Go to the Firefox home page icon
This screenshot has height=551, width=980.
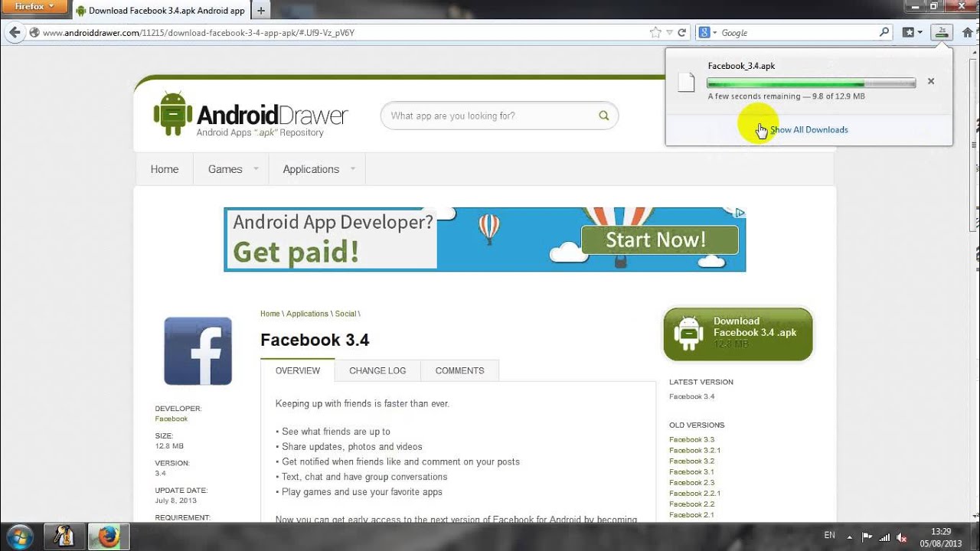point(968,32)
